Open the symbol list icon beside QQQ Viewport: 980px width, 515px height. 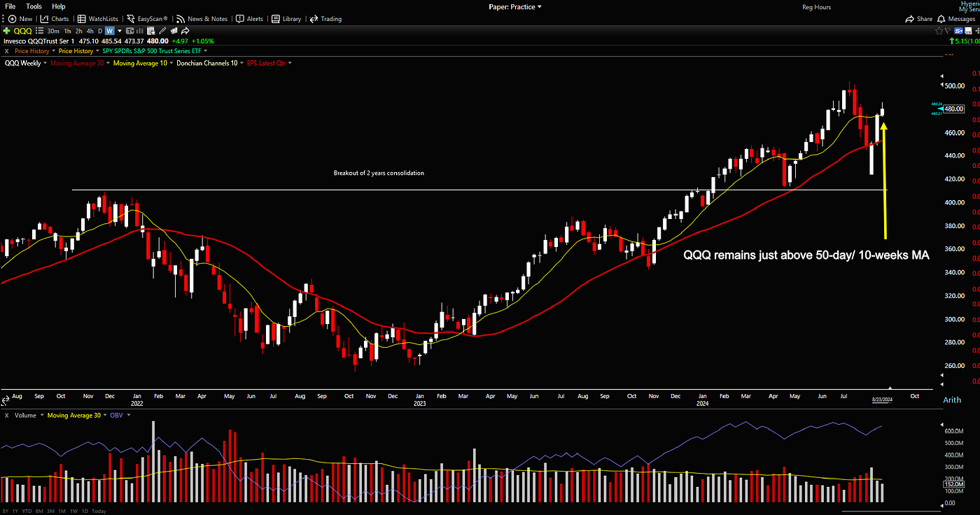coord(40,31)
